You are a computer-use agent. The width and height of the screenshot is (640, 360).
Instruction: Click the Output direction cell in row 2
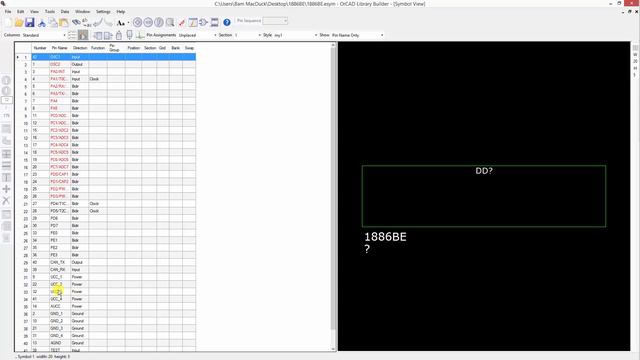click(x=80, y=64)
